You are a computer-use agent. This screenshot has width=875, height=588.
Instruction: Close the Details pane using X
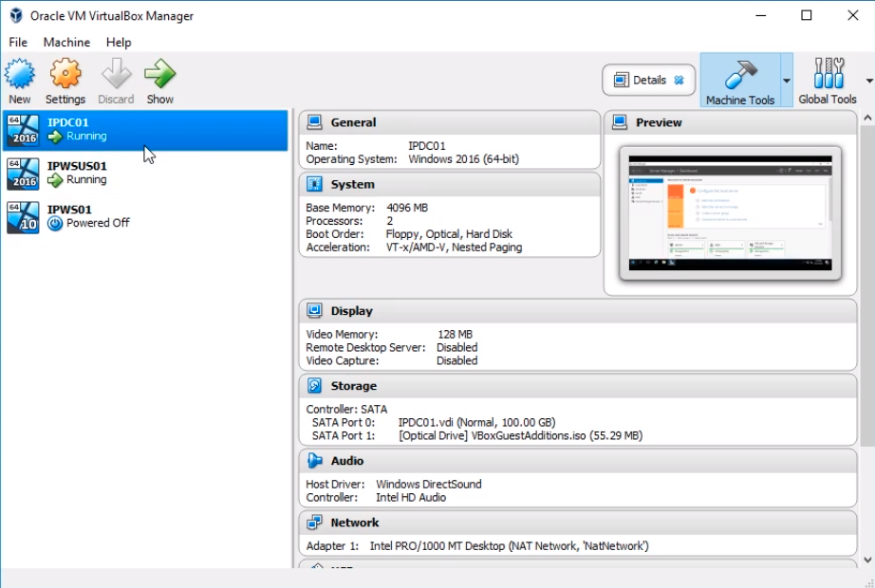[x=679, y=81]
